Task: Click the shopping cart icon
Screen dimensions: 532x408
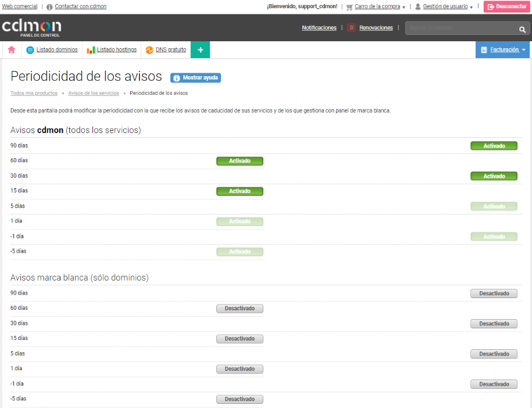Action: pos(349,7)
